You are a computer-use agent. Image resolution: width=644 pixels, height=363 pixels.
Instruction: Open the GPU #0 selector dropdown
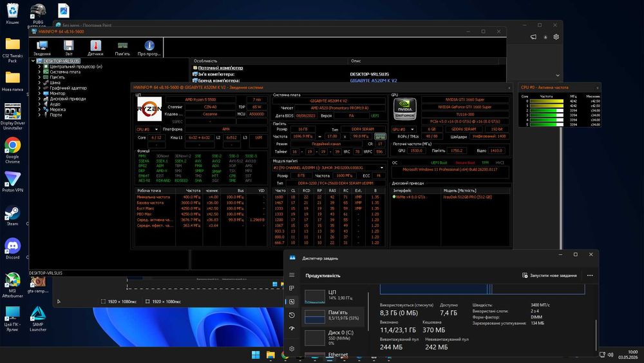(x=404, y=129)
